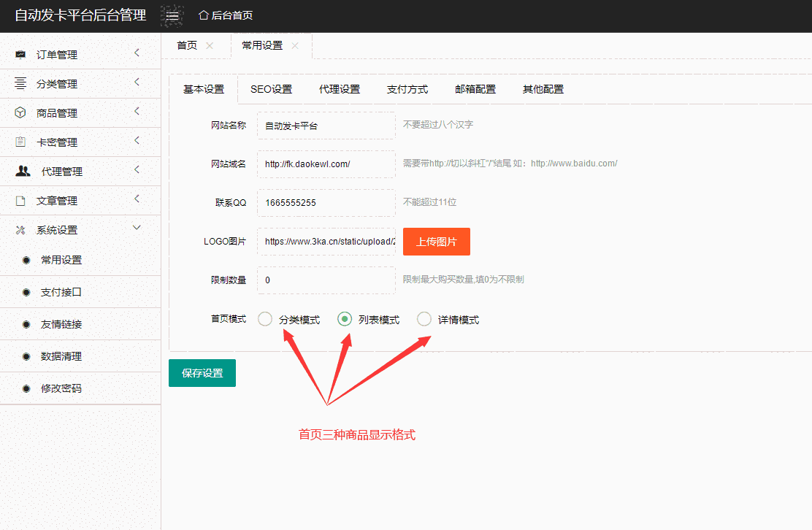
Task: Select the 分类模式 radio button
Action: coord(265,319)
